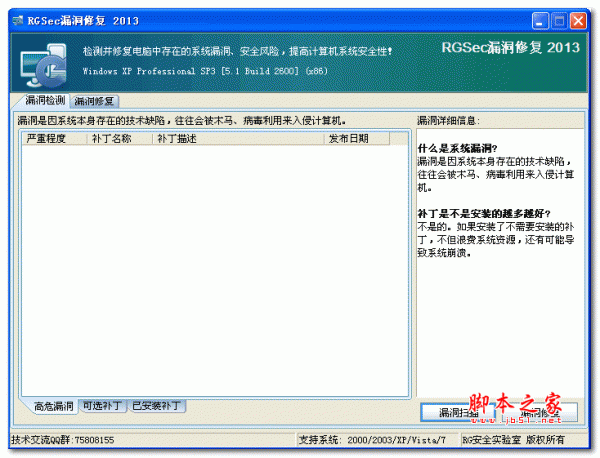The image size is (600, 458).
Task: Click the title bar application icon
Action: point(18,21)
